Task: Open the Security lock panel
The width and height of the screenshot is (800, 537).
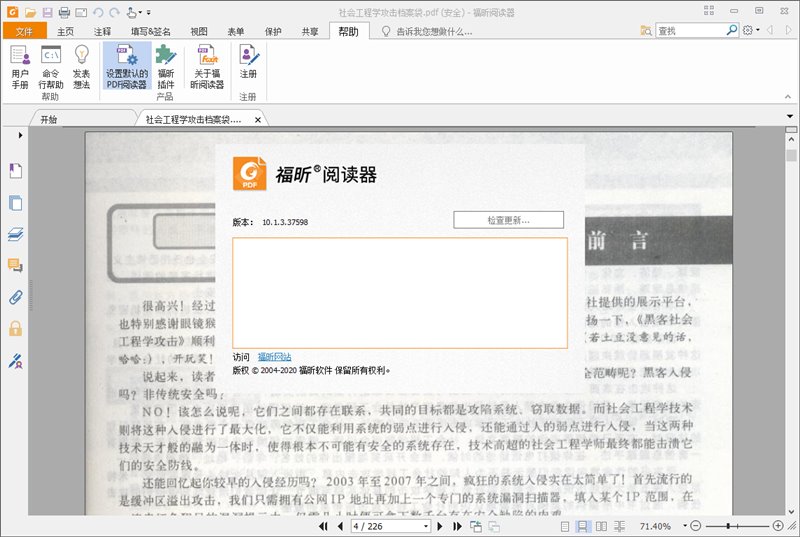Action: coord(15,328)
